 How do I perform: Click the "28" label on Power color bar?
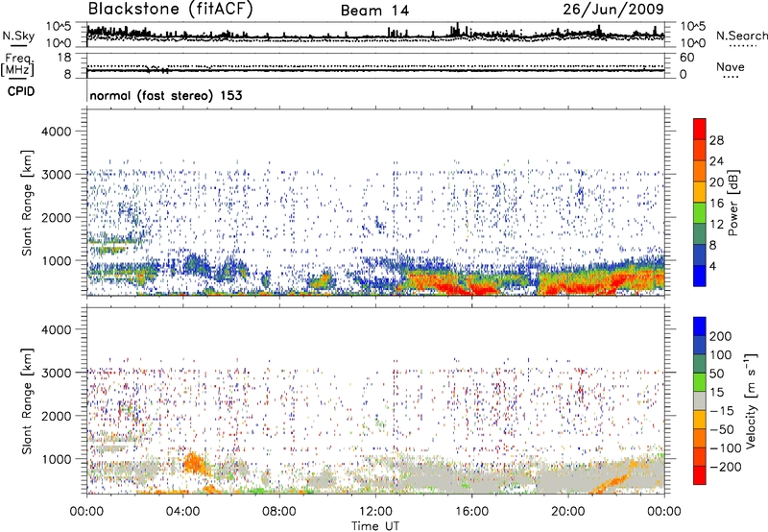716,140
